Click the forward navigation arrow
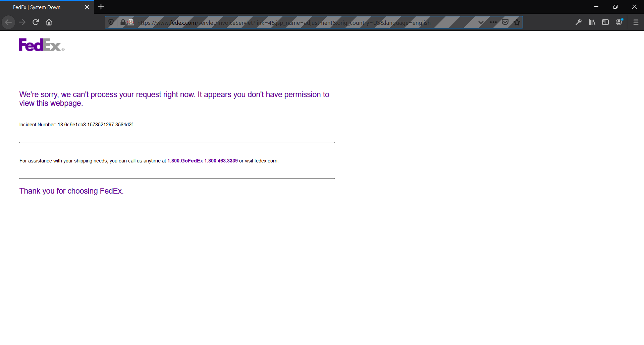This screenshot has width=644, height=345. 22,22
